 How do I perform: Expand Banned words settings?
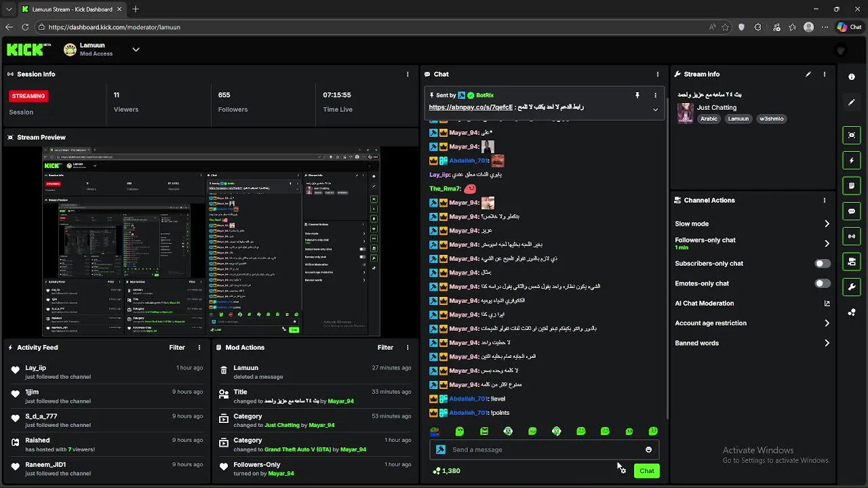coord(752,343)
